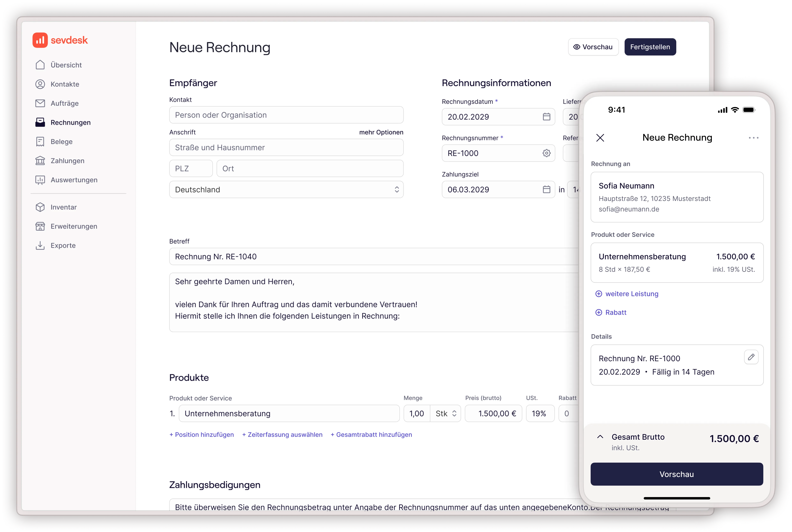Screen dimensions: 792x532
Task: Edit the invoice details with the pencil icon
Action: click(x=751, y=357)
